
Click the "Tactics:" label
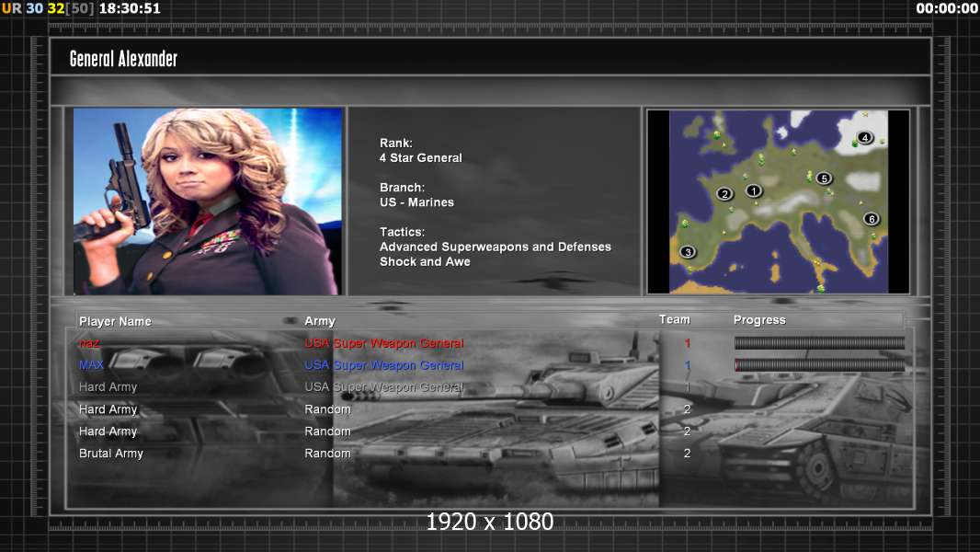click(402, 232)
